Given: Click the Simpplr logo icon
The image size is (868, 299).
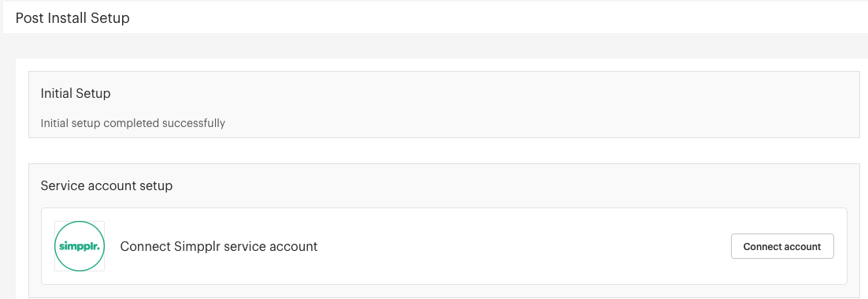Looking at the screenshot, I should pos(80,246).
